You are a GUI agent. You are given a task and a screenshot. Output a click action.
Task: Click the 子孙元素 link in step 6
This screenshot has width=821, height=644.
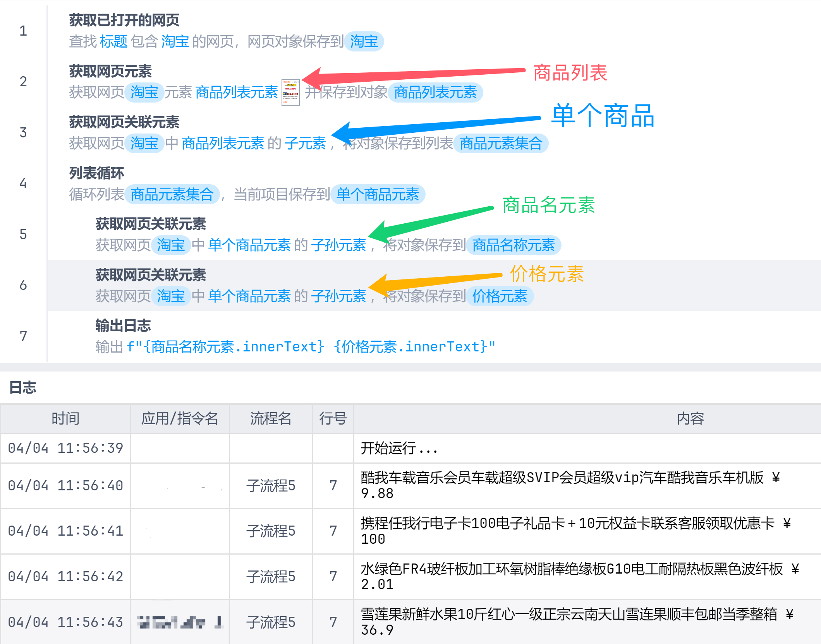click(338, 296)
